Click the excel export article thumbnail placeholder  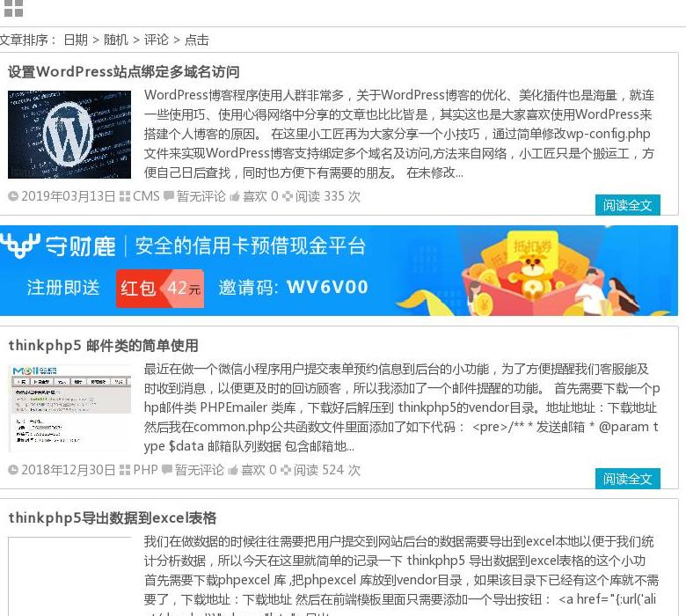[x=69, y=576]
